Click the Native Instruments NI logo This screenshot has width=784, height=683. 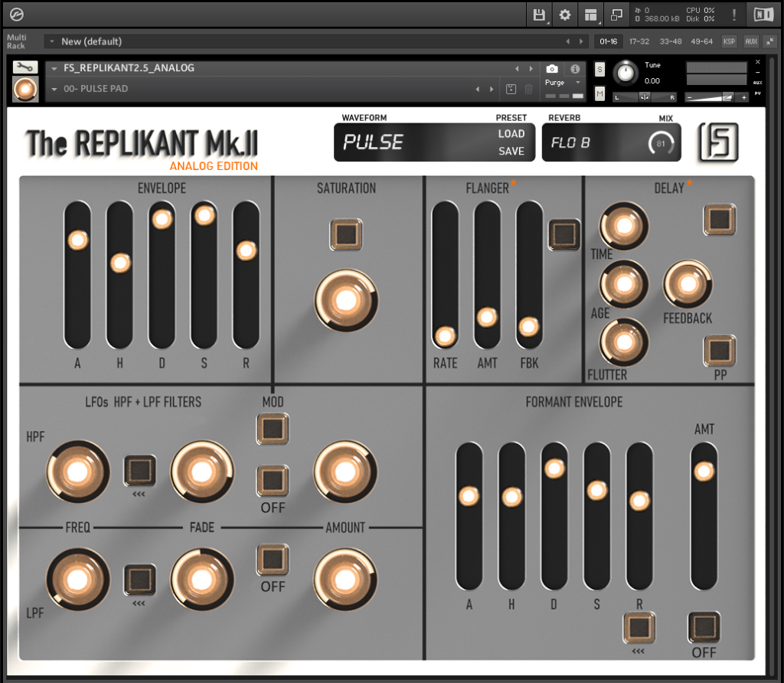click(763, 15)
